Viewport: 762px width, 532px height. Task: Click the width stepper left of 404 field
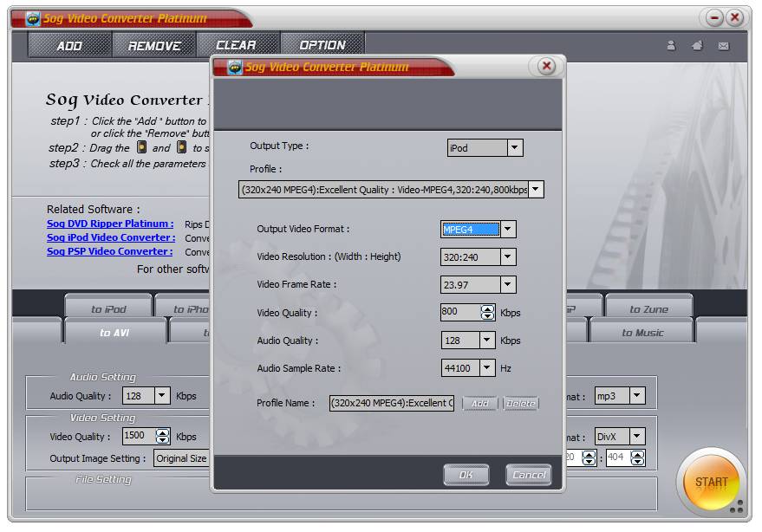(589, 457)
